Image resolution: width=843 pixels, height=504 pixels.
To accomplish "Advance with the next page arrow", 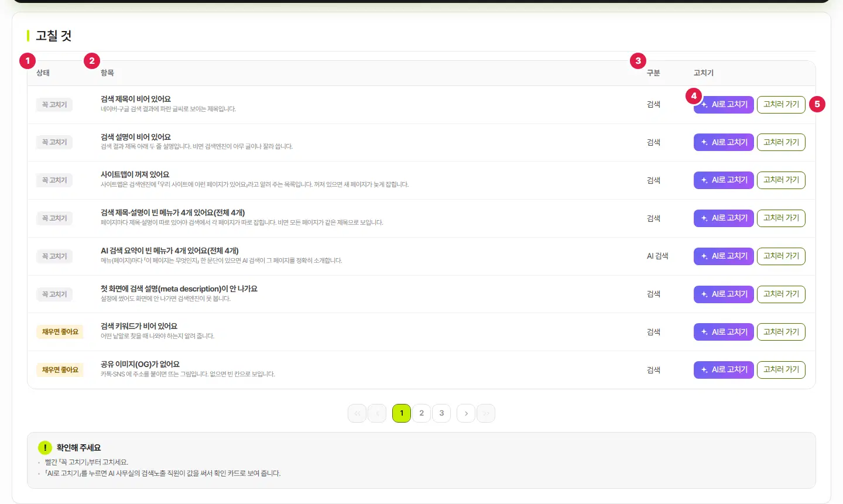I will tap(466, 413).
